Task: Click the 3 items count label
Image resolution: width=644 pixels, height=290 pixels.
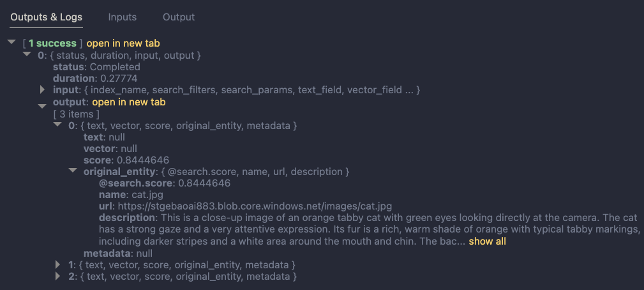Action: [76, 114]
